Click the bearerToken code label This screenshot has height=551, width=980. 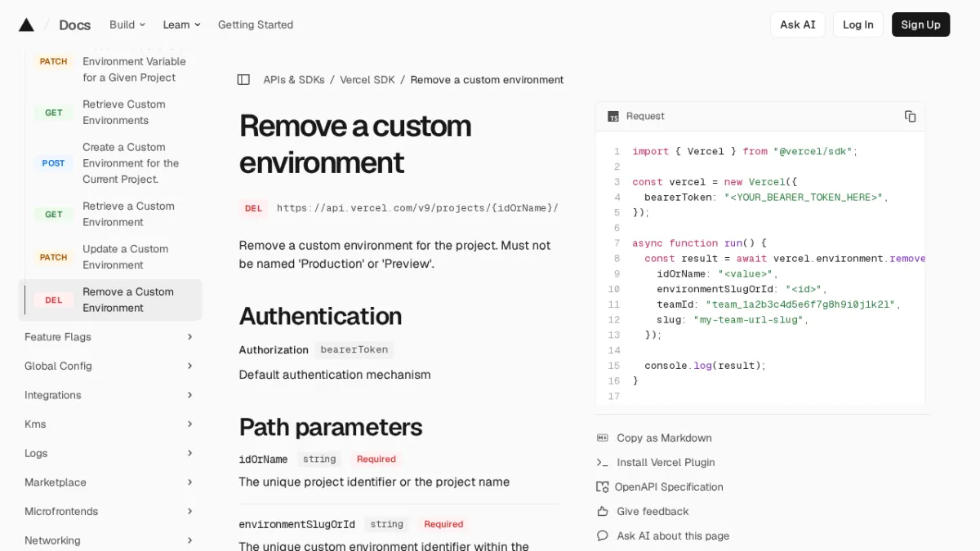354,349
